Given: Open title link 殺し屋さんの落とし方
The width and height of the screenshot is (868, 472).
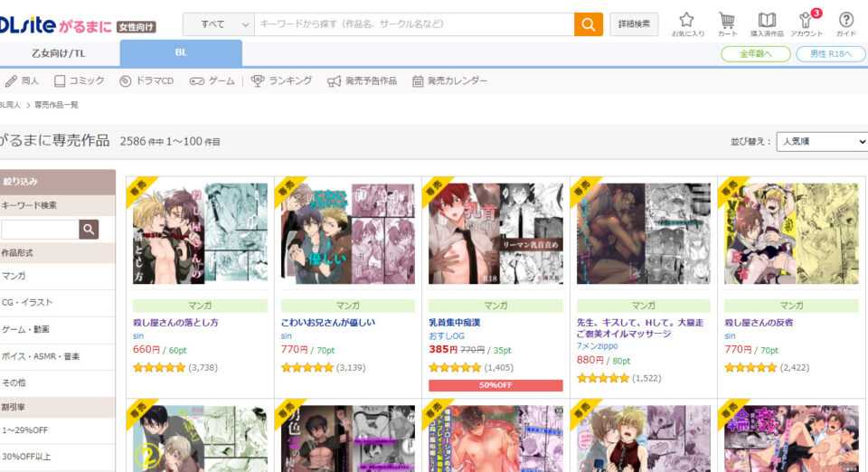Looking at the screenshot, I should pos(175,323).
